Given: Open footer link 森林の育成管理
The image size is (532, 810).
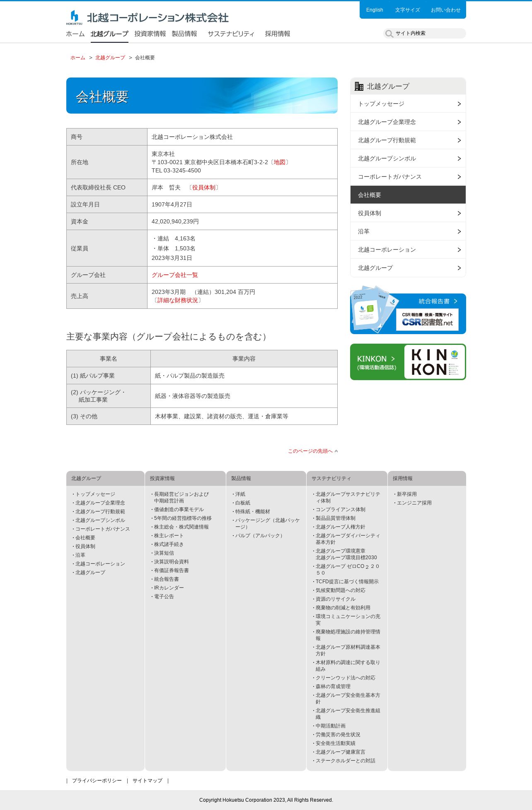Looking at the screenshot, I should (x=333, y=686).
